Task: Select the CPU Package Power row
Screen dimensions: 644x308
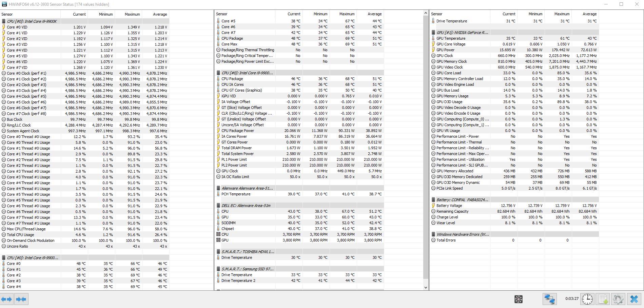Action: [x=237, y=131]
